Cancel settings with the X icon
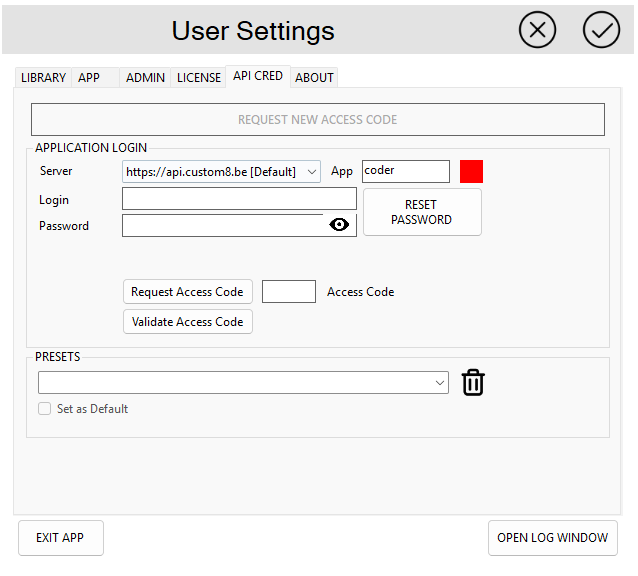The image size is (638, 576). click(537, 30)
